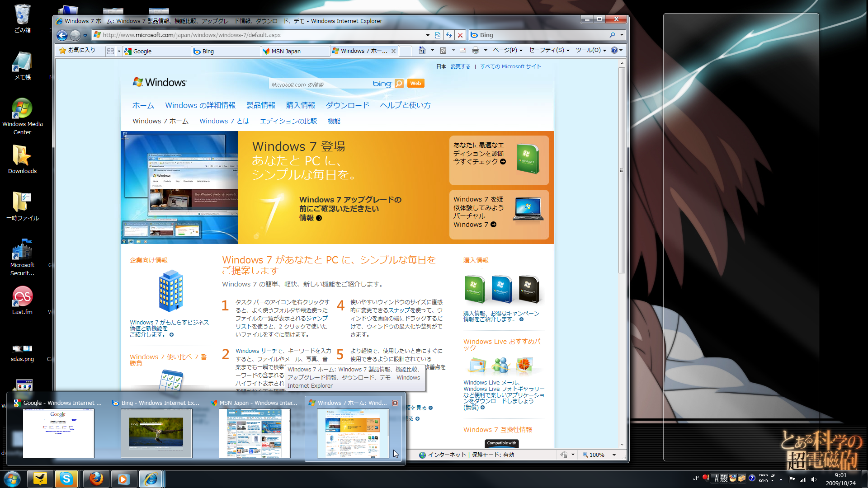Open the Last.fm desktop icon

[22, 300]
